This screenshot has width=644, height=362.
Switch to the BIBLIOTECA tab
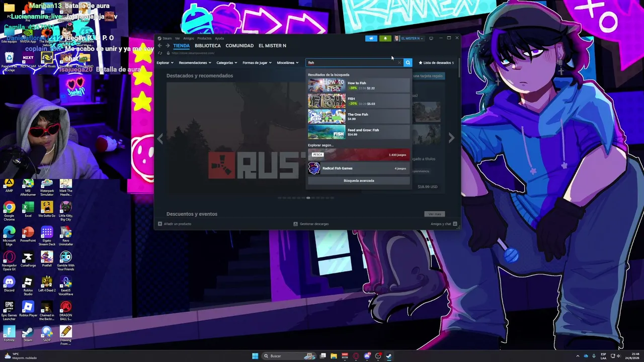pos(208,46)
